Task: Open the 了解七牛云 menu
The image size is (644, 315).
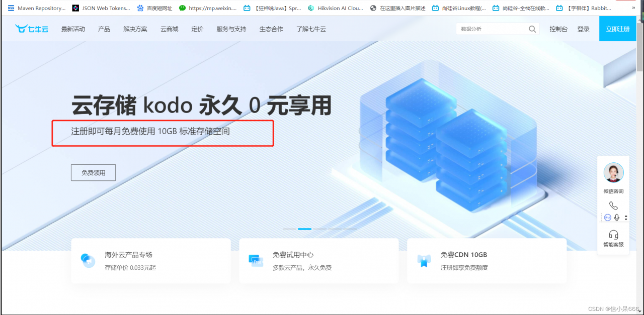Action: pyautogui.click(x=311, y=29)
